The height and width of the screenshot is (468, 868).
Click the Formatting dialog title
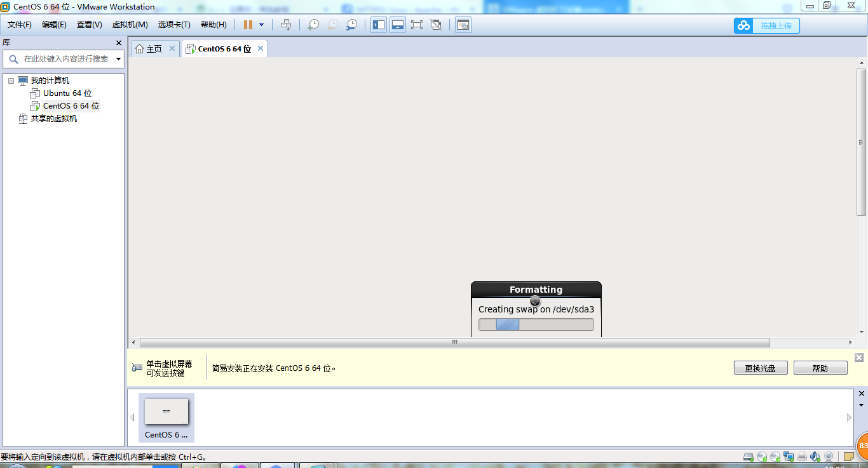[x=536, y=290]
